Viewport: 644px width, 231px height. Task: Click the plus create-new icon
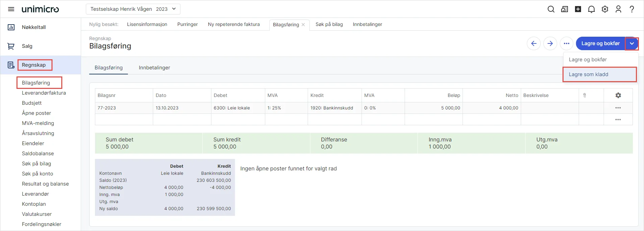click(578, 9)
